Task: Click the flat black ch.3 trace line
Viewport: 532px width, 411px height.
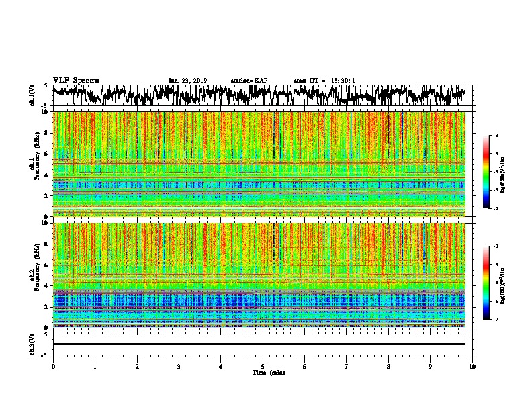Action: [259, 344]
